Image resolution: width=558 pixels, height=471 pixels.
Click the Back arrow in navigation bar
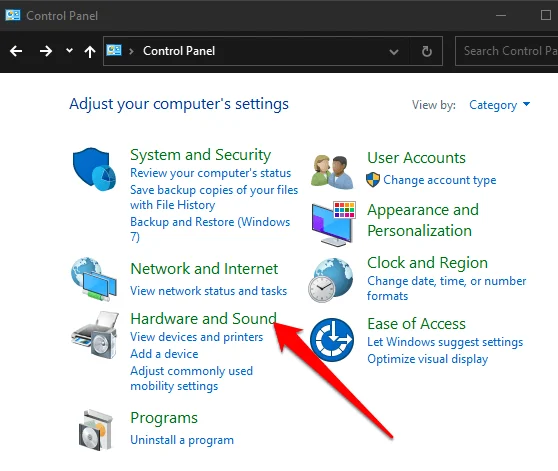pos(16,51)
